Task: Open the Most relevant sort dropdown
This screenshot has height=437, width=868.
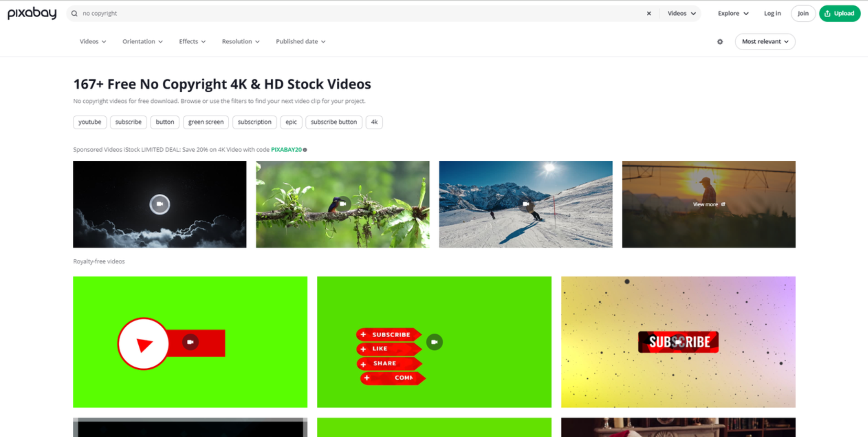Action: point(764,42)
